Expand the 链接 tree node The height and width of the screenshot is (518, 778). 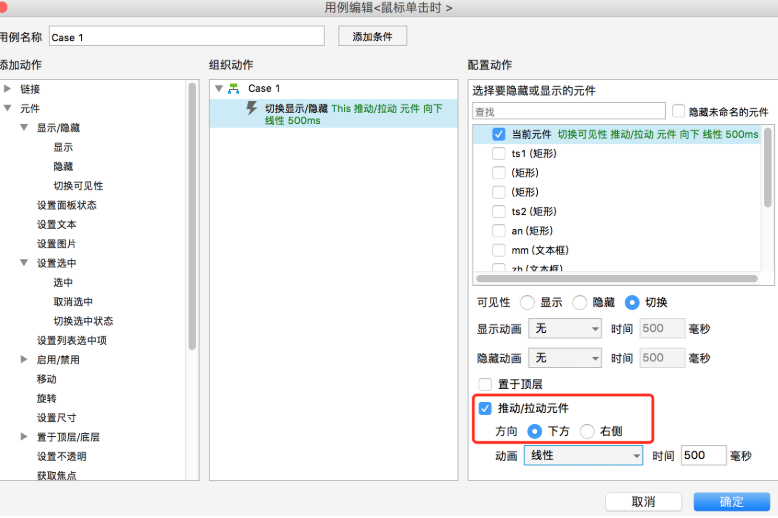(x=7, y=89)
